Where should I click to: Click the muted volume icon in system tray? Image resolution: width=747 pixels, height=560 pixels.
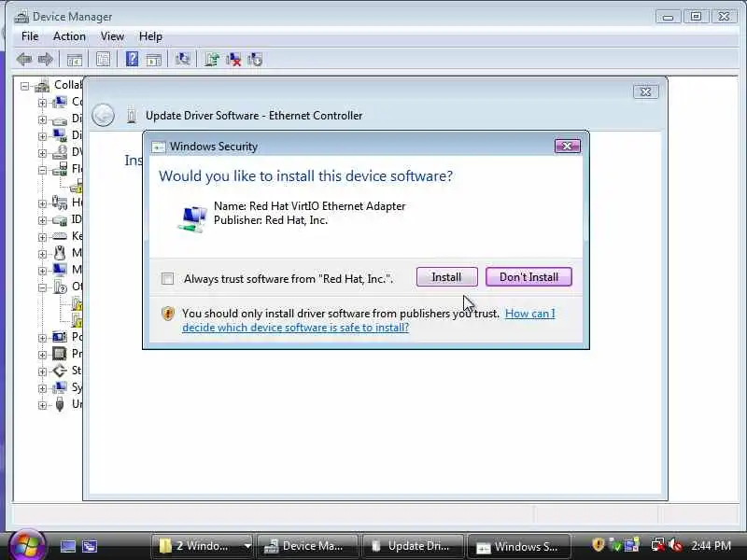[675, 545]
